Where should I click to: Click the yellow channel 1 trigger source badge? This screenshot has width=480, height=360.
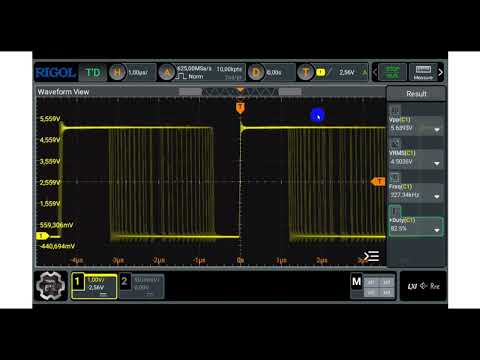(321, 72)
